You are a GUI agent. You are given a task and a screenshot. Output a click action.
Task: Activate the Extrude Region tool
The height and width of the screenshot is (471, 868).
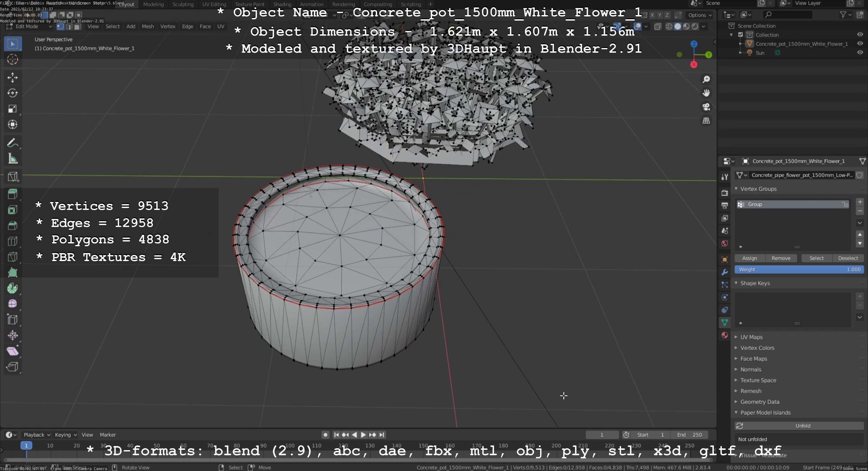pyautogui.click(x=12, y=194)
